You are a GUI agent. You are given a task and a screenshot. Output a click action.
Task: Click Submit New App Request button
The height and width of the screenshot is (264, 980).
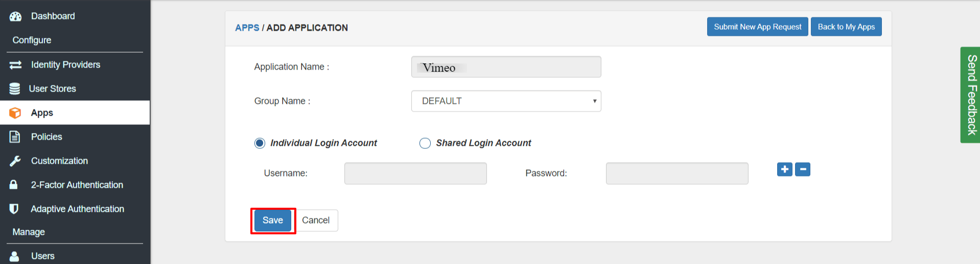(758, 27)
